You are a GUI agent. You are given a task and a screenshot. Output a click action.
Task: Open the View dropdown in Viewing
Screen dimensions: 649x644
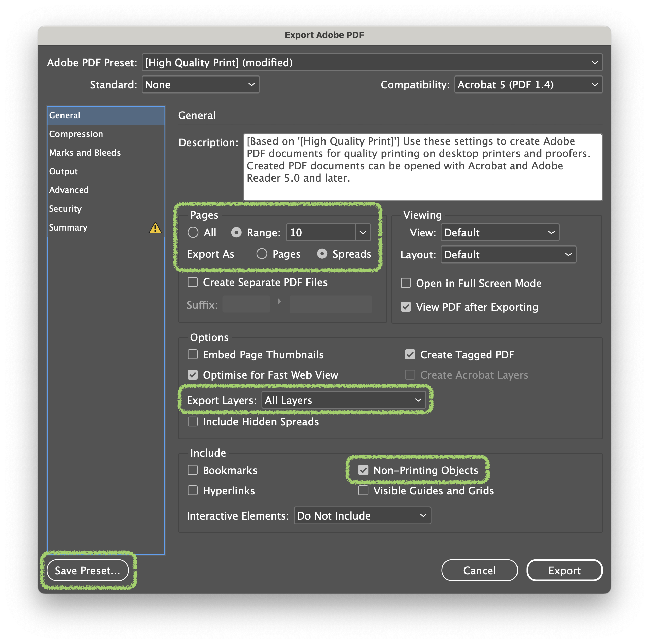(500, 233)
